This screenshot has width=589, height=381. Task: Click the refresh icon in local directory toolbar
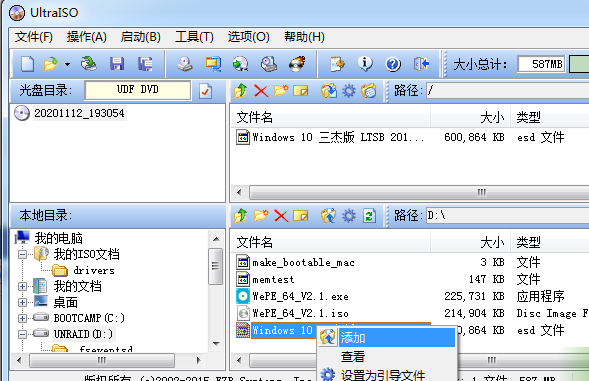pos(370,216)
